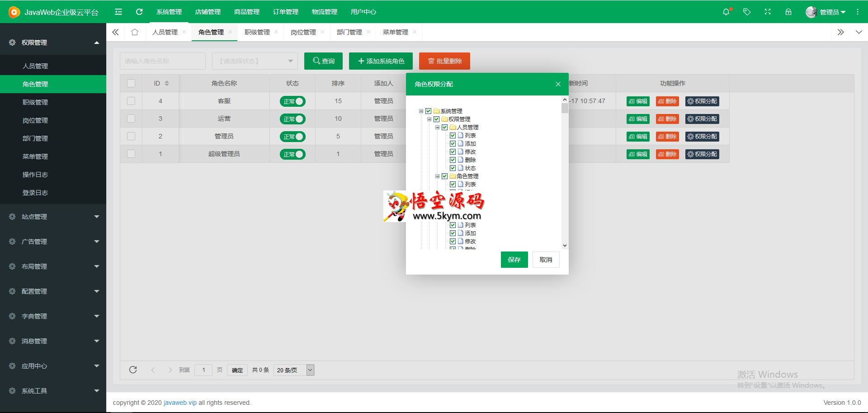The height and width of the screenshot is (413, 868).
Task: Open the 20 条/页 page size dropdown
Action: coord(294,370)
